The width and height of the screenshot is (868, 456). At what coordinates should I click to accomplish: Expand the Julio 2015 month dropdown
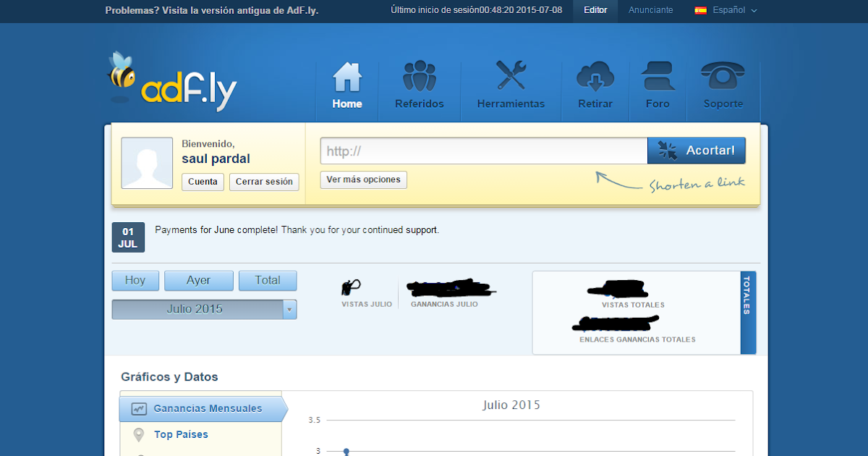[204, 309]
